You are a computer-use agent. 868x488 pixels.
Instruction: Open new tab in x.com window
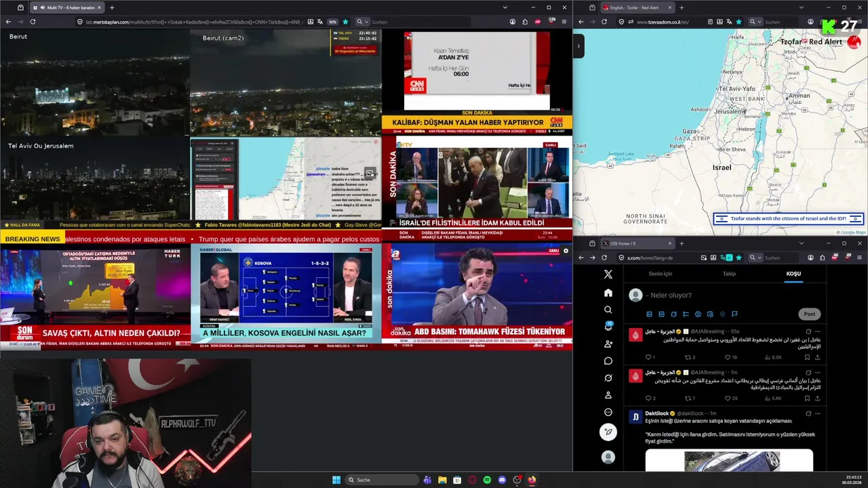point(682,243)
